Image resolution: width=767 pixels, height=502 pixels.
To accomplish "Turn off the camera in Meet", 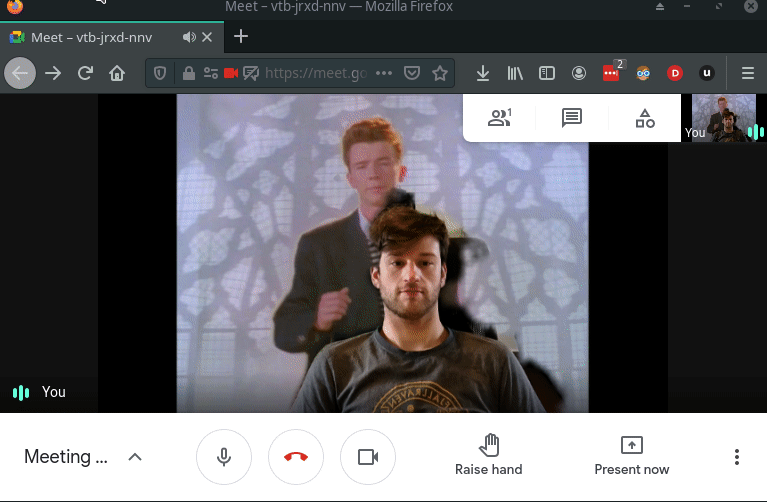I will click(x=368, y=457).
